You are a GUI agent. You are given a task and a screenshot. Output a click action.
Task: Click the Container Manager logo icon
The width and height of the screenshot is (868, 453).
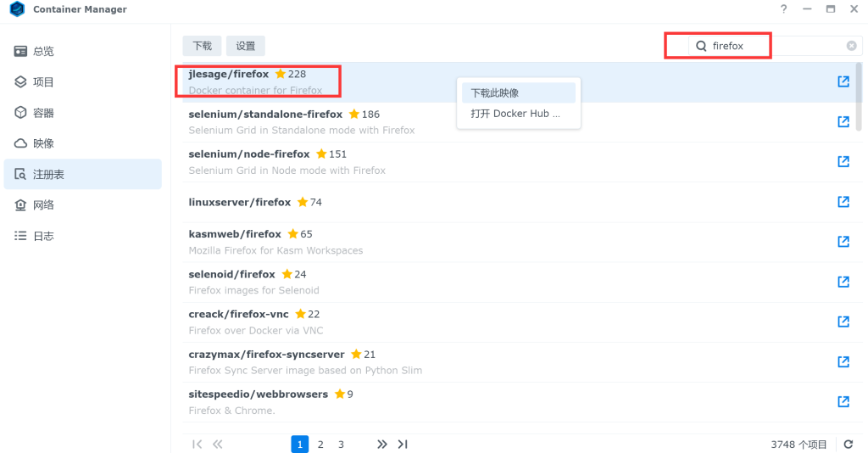(18, 8)
